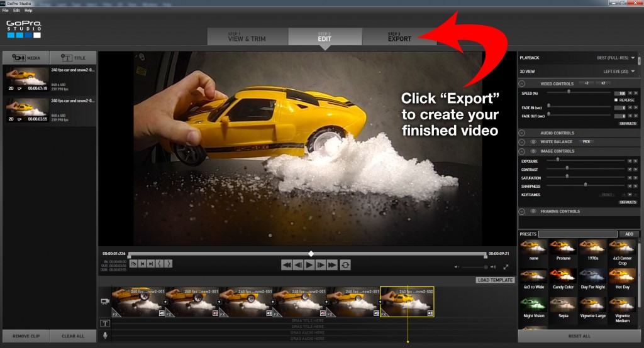Enable the Reverse checkbox
The height and width of the screenshot is (348, 644).
pyautogui.click(x=616, y=100)
